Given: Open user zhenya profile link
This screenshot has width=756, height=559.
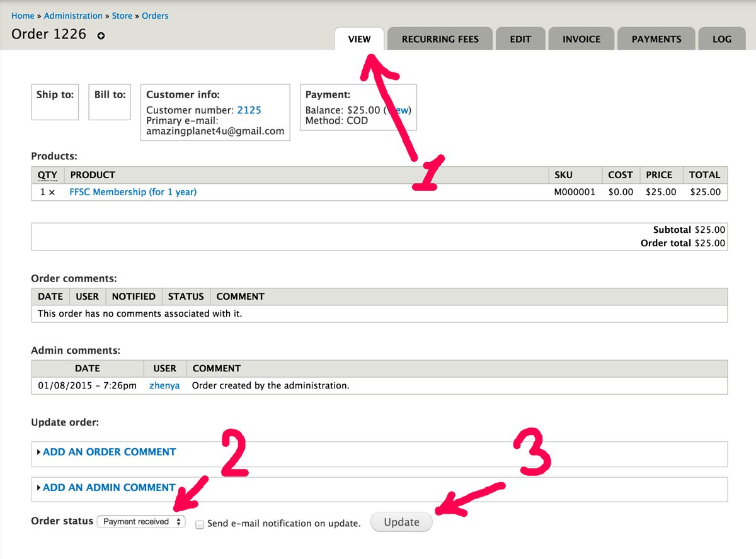Looking at the screenshot, I should tap(164, 385).
